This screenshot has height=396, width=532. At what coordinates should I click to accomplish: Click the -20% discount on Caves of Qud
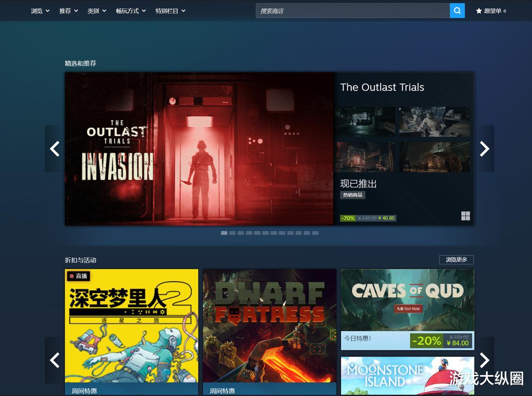426,341
